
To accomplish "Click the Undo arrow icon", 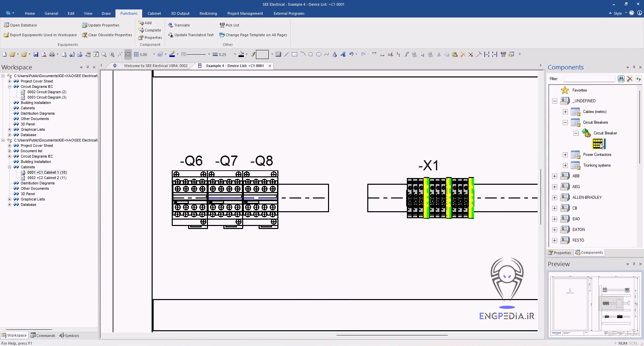I will point(351,54).
